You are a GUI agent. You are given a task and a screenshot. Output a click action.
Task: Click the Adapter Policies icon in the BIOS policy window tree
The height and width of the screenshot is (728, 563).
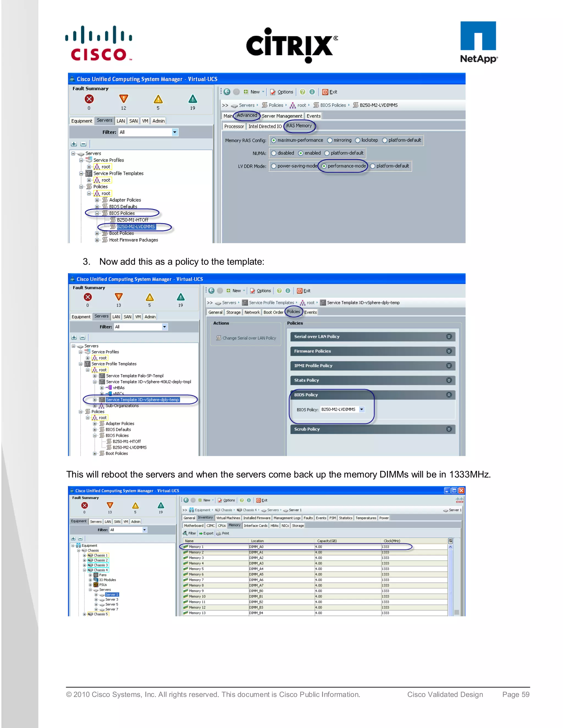tap(105, 200)
